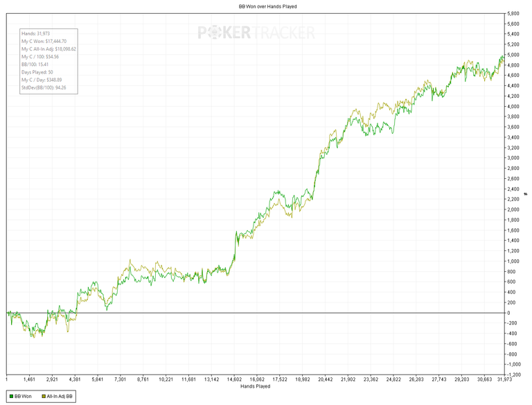The height and width of the screenshot is (405, 532).
Task: Click the 0 label on the y-axis
Action: [x=508, y=313]
